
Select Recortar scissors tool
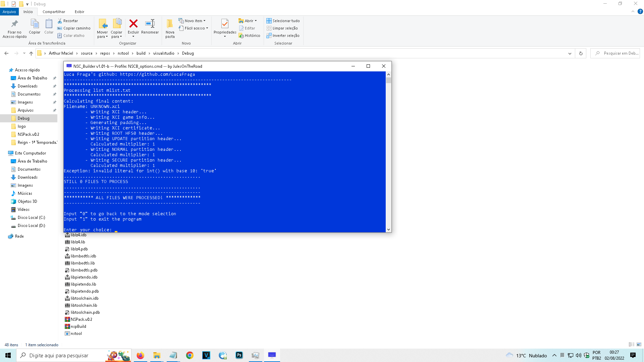point(67,21)
